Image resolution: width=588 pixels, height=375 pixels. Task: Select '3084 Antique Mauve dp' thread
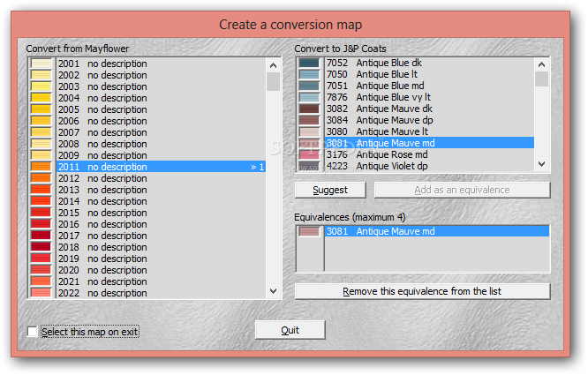429,120
